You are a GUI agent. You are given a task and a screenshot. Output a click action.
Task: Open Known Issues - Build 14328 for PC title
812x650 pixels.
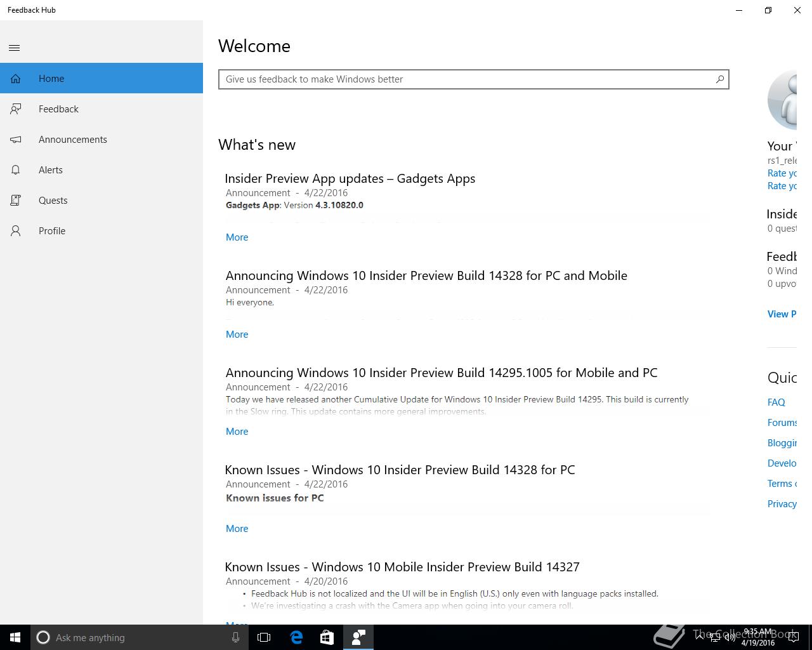[x=400, y=470]
